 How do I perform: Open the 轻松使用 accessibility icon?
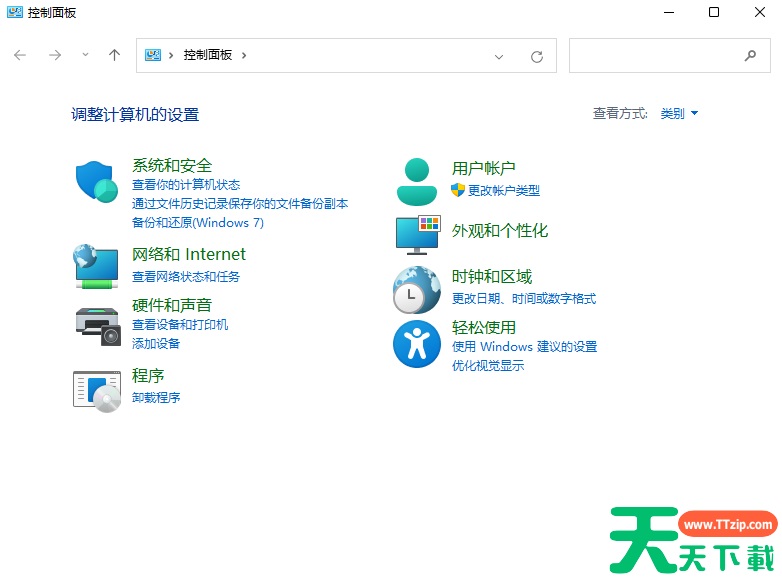click(x=416, y=344)
